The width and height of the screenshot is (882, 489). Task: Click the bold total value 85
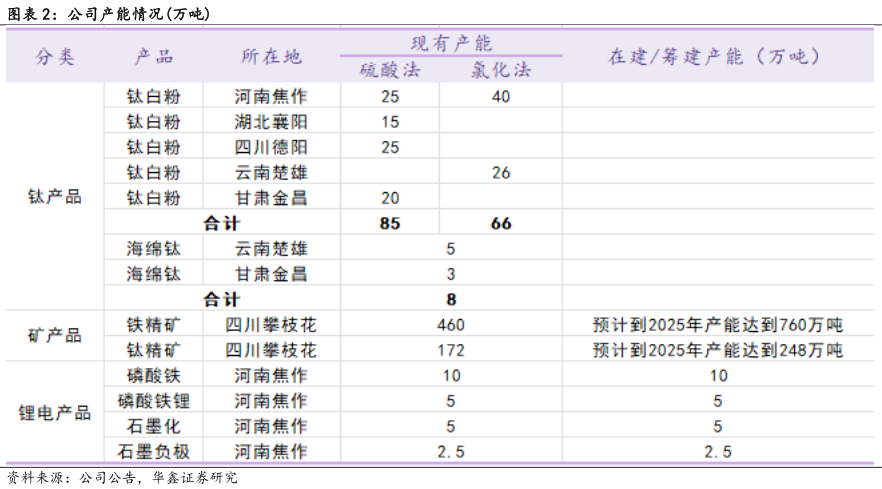coord(390,223)
